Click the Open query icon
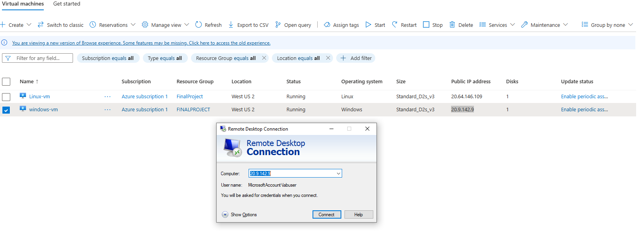The width and height of the screenshot is (644, 234). 278,24
